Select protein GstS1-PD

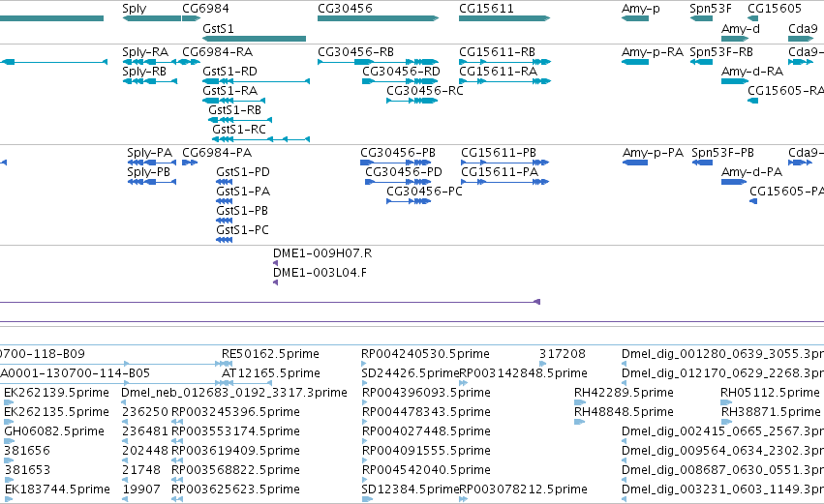click(x=225, y=182)
